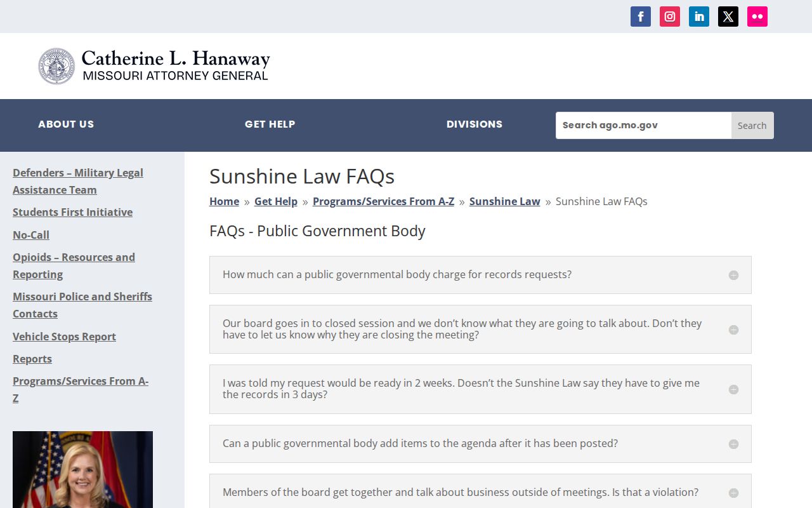This screenshot has width=812, height=508.
Task: Open Sunshine Law breadcrumb link
Action: click(505, 201)
